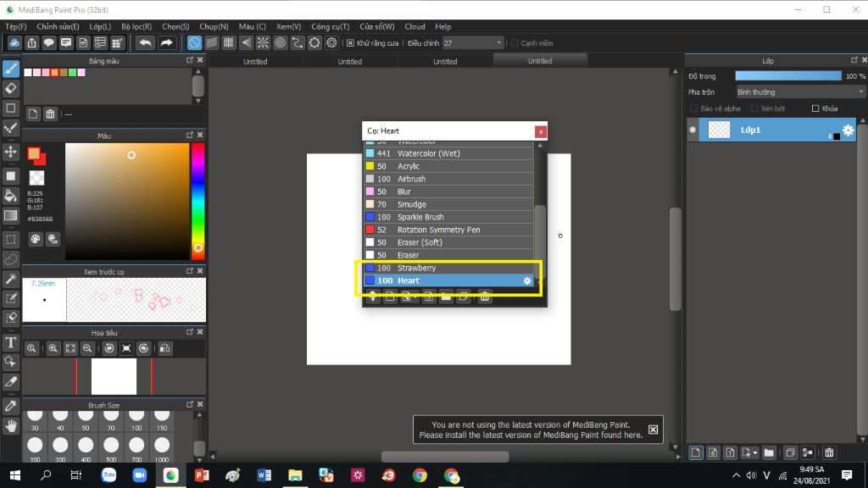Select the Eraser tool in left toolbar

[11, 88]
